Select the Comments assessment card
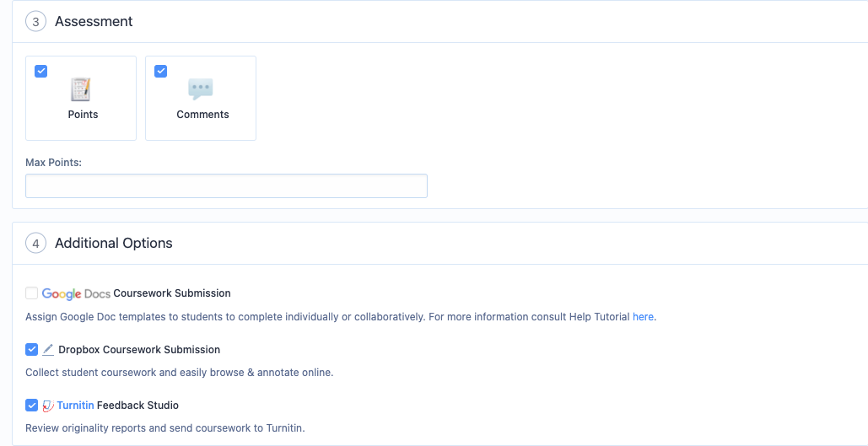 pos(201,98)
